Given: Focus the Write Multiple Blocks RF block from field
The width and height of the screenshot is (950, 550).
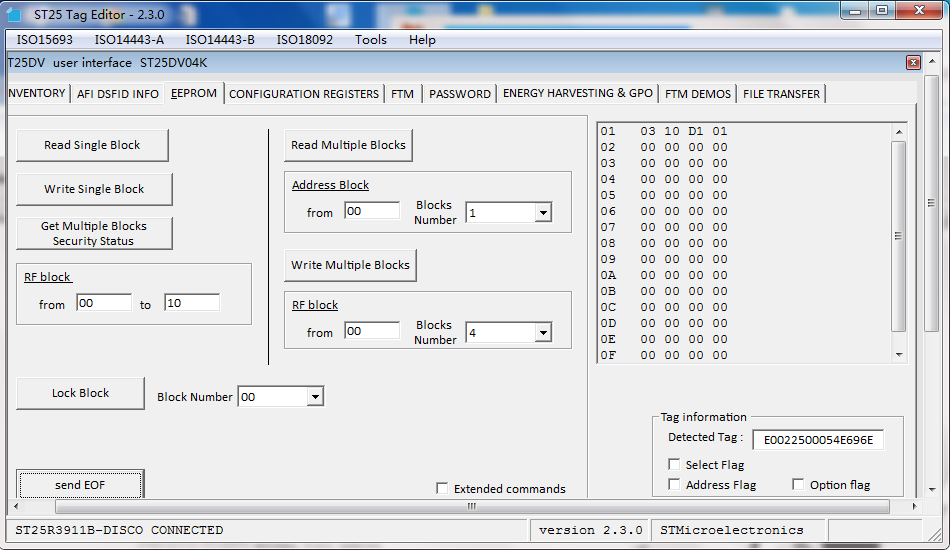Looking at the screenshot, I should click(372, 331).
